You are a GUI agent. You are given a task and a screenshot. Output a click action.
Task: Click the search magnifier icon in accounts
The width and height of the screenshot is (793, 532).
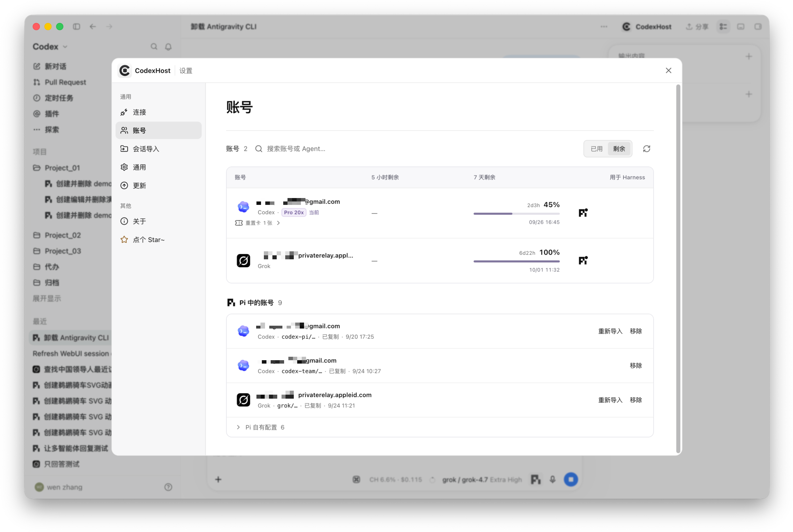pos(258,149)
